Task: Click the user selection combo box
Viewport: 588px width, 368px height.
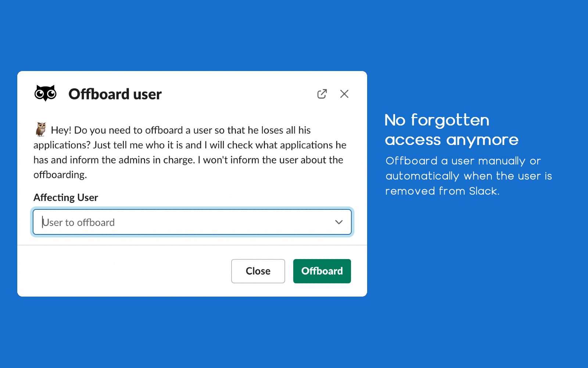Action: pyautogui.click(x=191, y=222)
